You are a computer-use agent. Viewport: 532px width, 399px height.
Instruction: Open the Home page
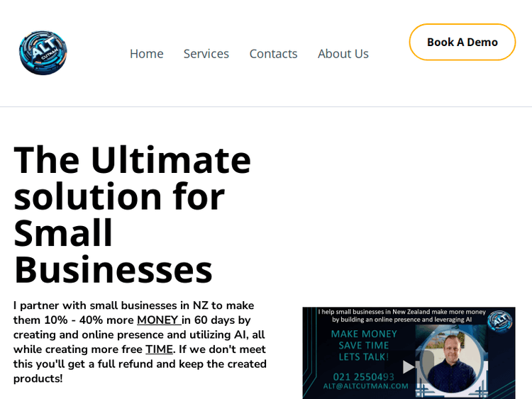146,54
